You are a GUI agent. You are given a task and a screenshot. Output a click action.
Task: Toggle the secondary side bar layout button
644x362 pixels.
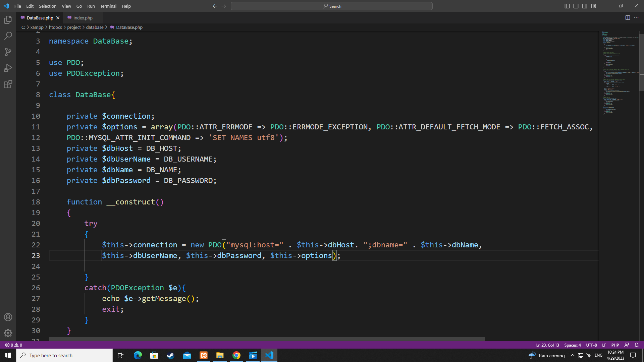(x=585, y=6)
